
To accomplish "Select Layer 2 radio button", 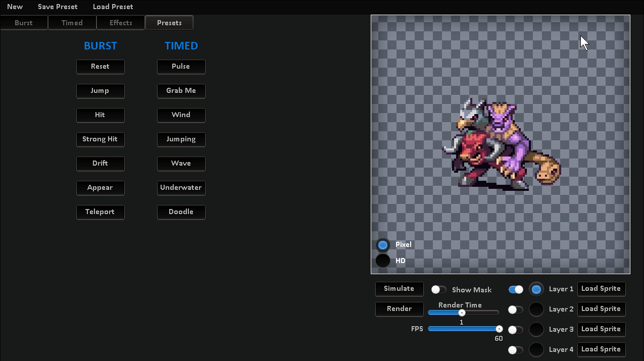I will click(536, 310).
